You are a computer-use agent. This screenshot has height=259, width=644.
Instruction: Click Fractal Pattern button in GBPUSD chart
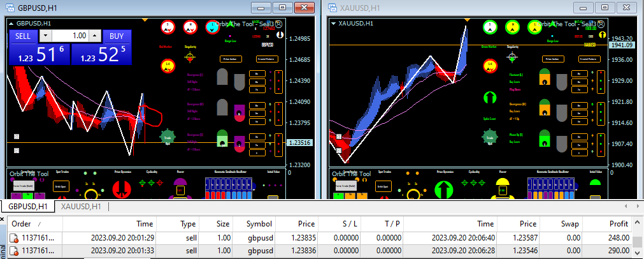268,59
